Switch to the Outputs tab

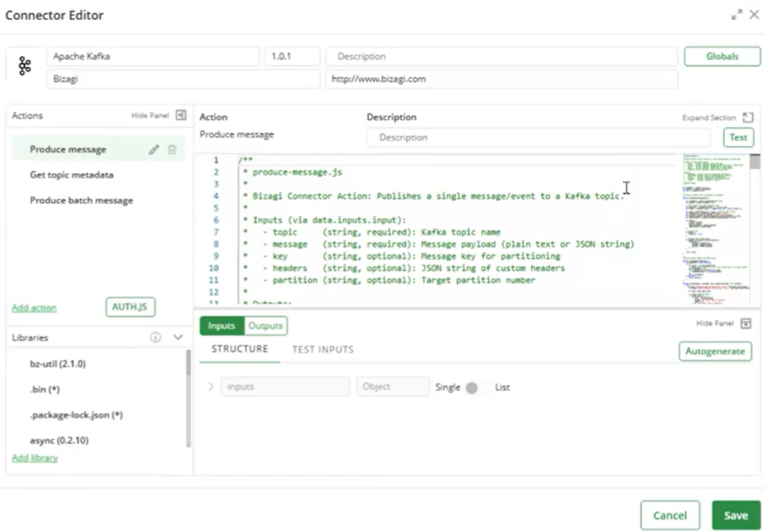pos(265,325)
